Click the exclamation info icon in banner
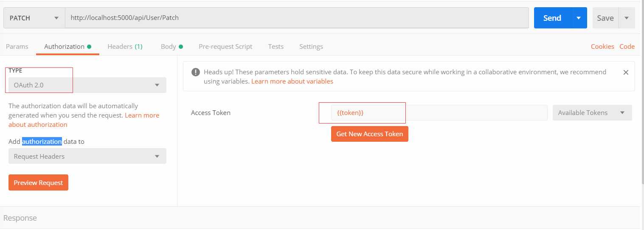 click(196, 72)
